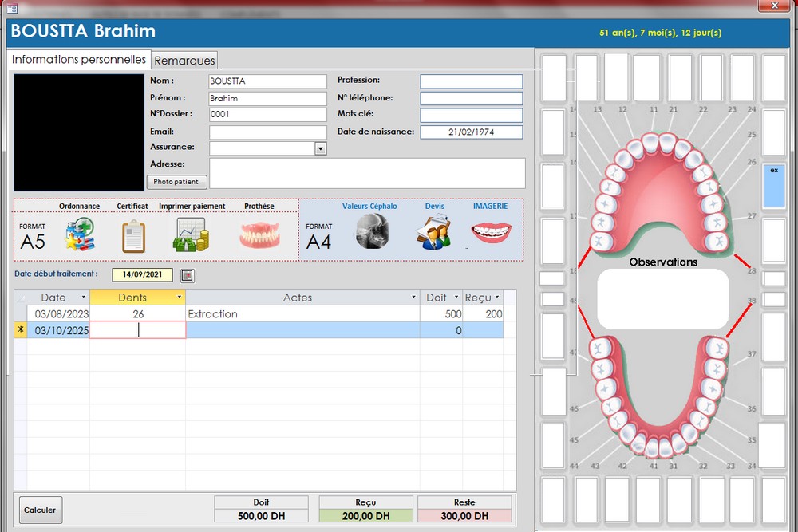Click the blue 'ex' tooth box
Screen dimensions: 798x532
(x=773, y=186)
